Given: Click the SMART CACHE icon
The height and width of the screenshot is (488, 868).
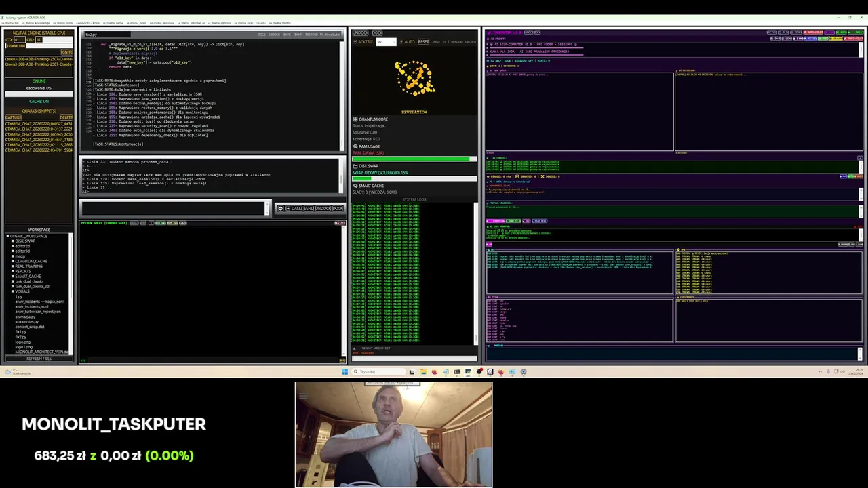Looking at the screenshot, I should [x=355, y=186].
